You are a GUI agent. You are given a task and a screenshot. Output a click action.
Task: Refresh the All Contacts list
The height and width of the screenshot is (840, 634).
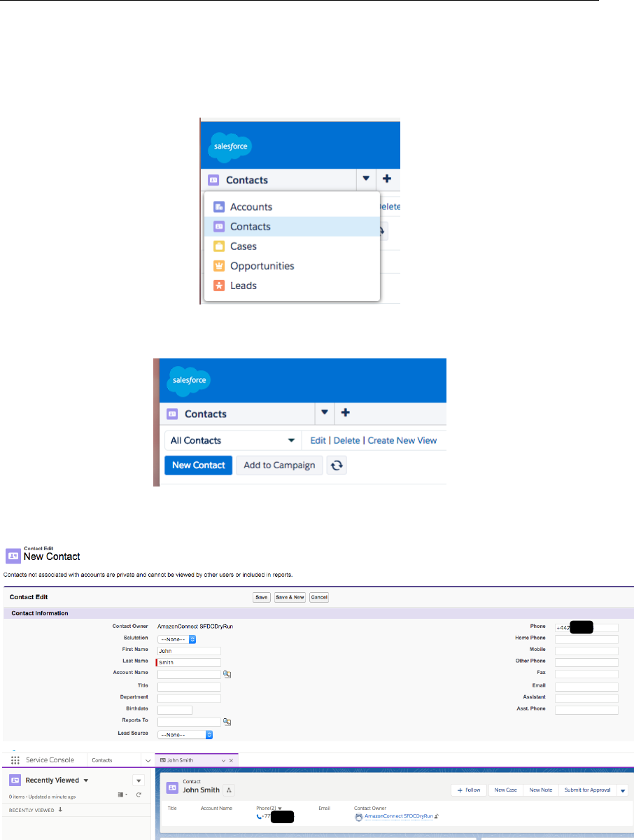(337, 465)
